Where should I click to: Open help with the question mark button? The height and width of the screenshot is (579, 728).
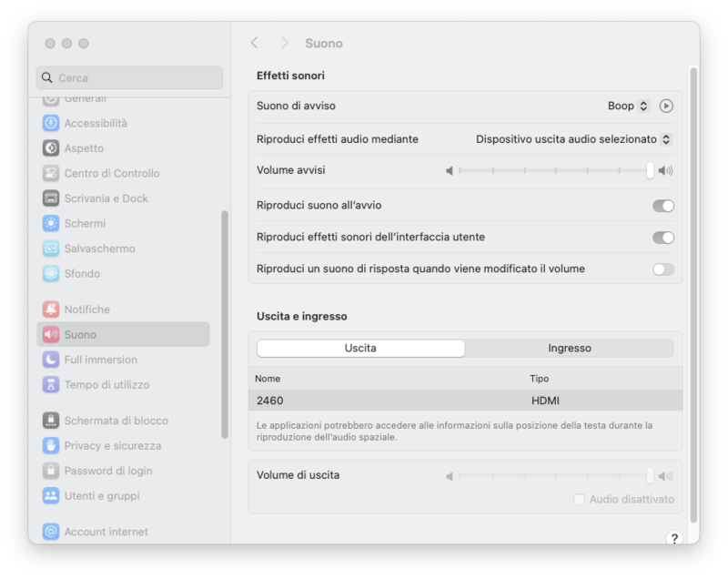[674, 539]
